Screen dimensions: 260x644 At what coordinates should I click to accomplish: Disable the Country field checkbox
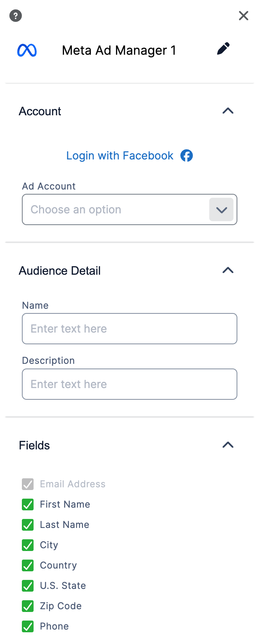point(28,565)
